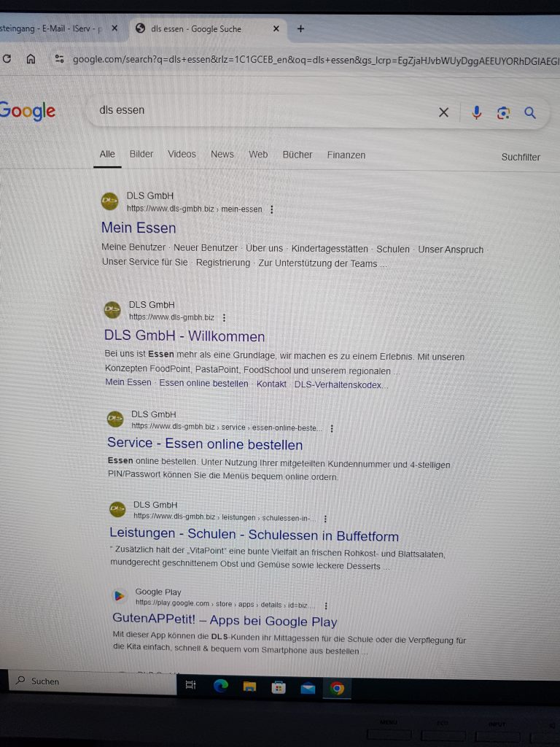The width and height of the screenshot is (560, 747).
Task: Open the Mail app in taskbar
Action: (x=308, y=688)
